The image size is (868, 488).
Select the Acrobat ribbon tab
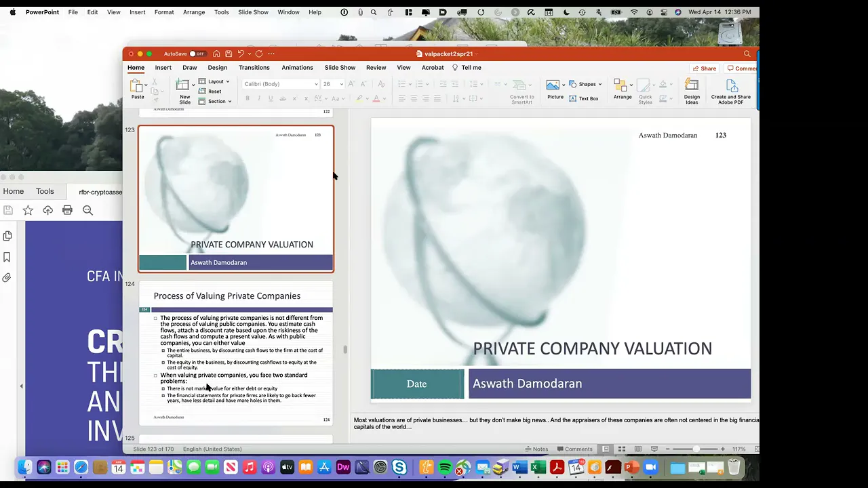pos(433,68)
